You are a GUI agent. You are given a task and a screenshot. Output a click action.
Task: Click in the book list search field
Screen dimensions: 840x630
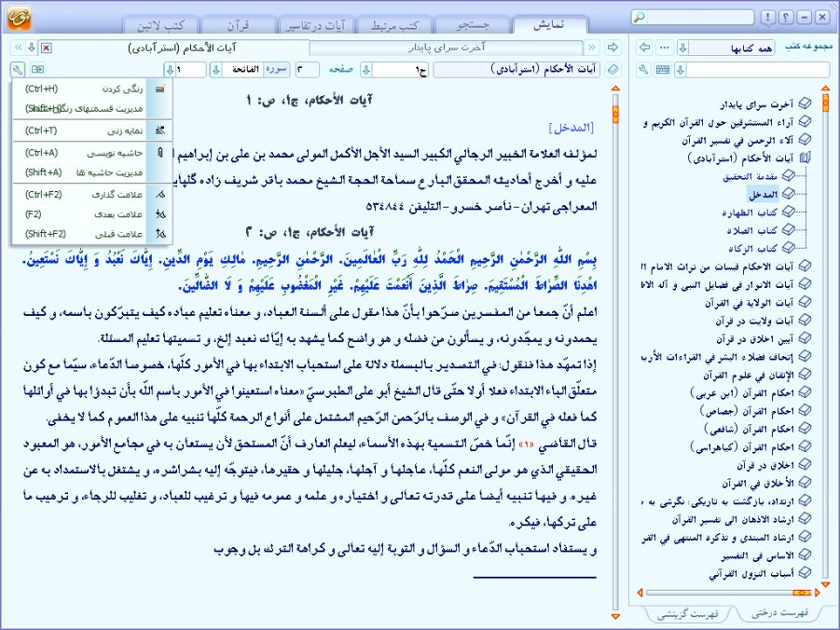pyautogui.click(x=758, y=70)
